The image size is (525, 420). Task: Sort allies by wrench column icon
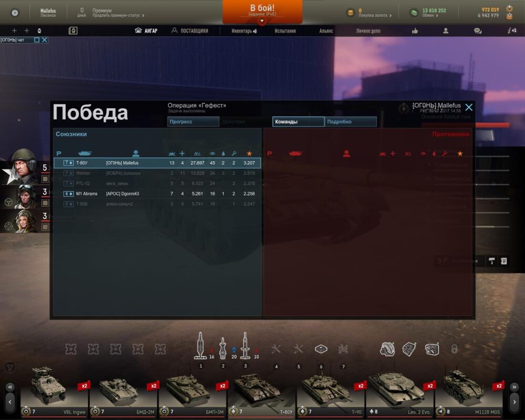coord(234,153)
